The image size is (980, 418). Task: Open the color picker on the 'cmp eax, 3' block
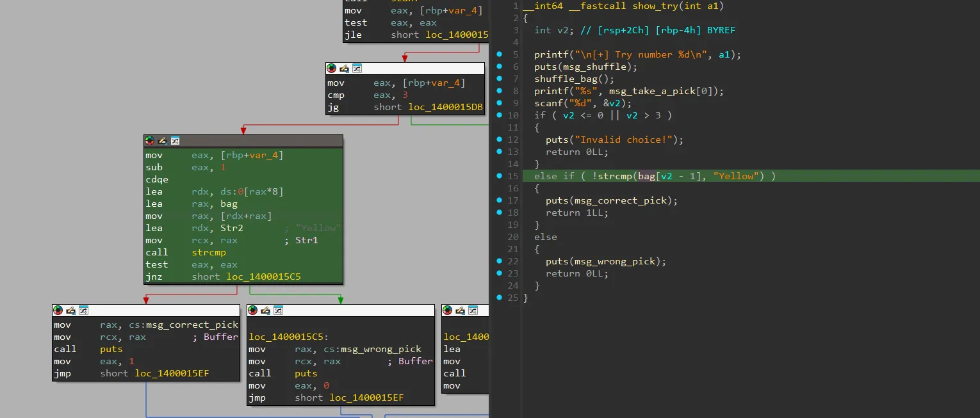(331, 68)
